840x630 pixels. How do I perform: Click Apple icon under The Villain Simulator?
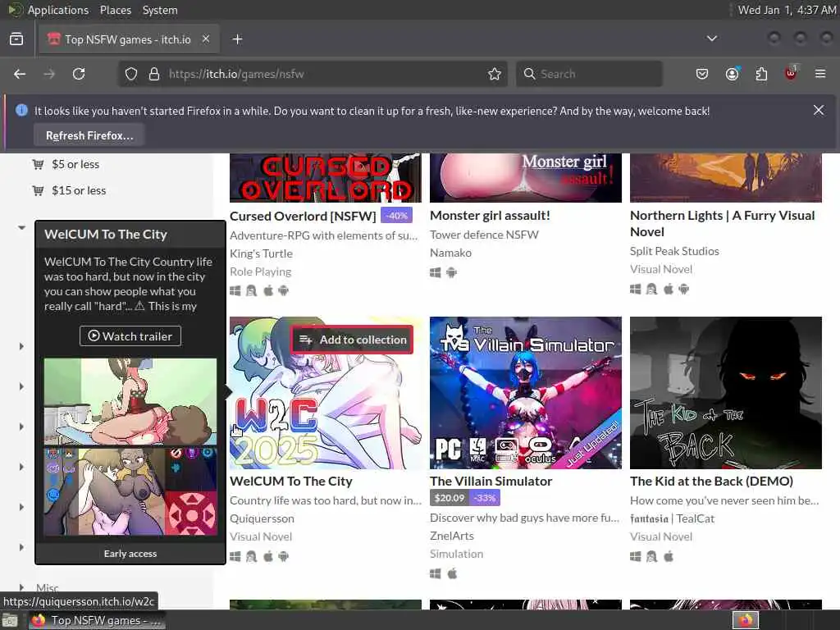tap(452, 573)
